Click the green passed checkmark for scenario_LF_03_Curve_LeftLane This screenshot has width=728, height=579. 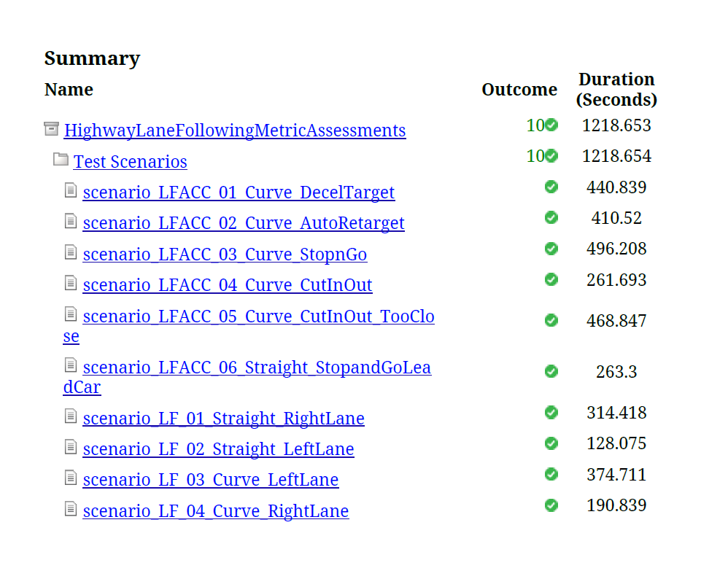coord(551,474)
